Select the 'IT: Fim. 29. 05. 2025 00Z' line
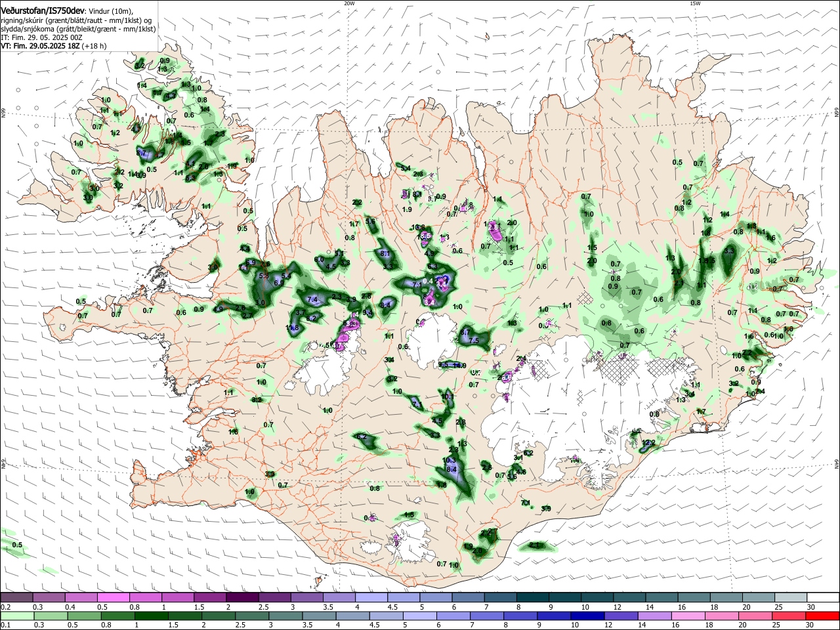Screen dimensions: 840x630 pyautogui.click(x=41, y=37)
